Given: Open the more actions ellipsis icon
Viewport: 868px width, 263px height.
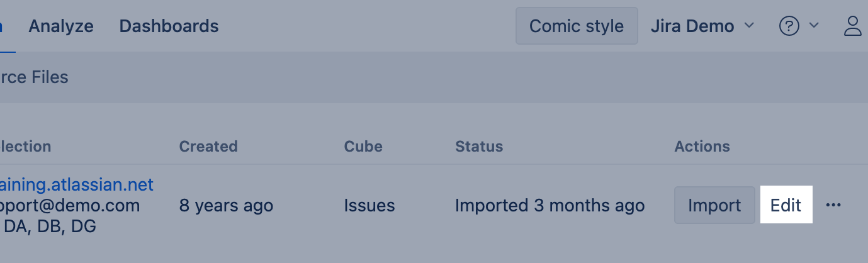Looking at the screenshot, I should pyautogui.click(x=833, y=205).
